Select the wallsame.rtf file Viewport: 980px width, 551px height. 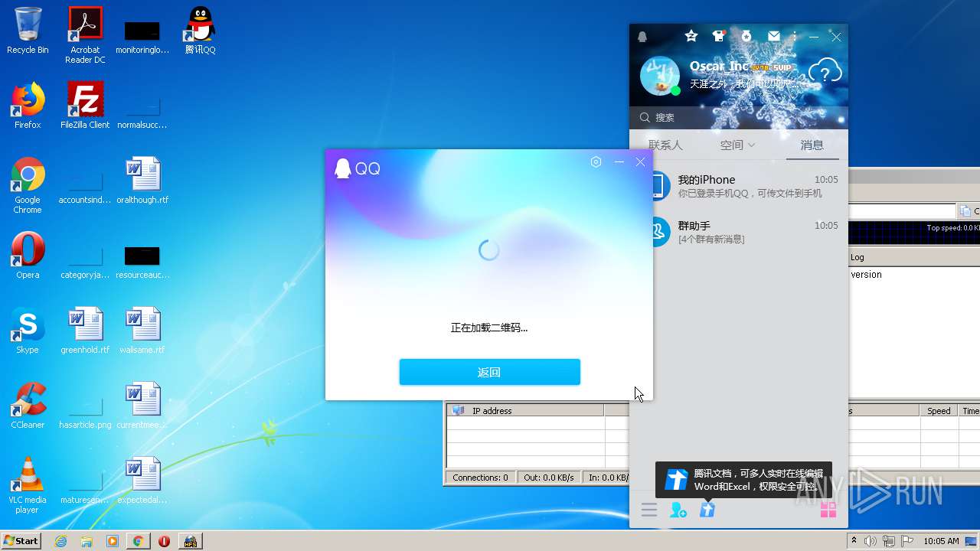tap(142, 331)
